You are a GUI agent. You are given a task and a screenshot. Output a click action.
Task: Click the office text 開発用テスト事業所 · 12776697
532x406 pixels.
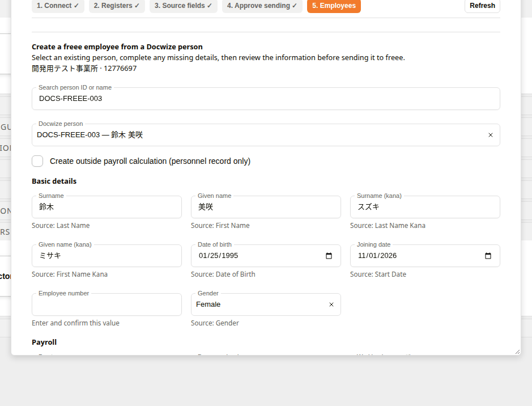click(84, 69)
